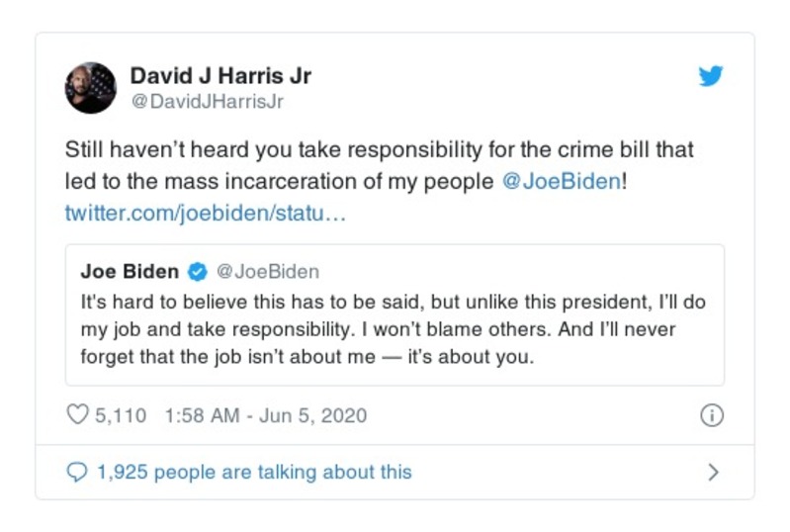Open the twitter.com/joebiden/statu… link
790x532 pixels.
[x=206, y=213]
